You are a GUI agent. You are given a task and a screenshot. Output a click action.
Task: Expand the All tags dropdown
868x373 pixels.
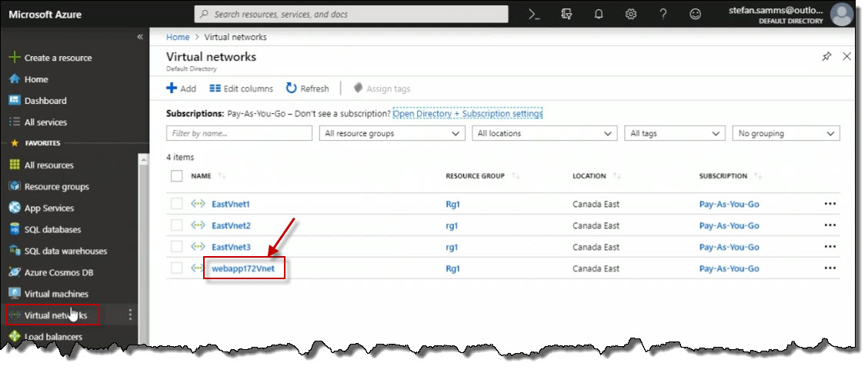(x=675, y=133)
